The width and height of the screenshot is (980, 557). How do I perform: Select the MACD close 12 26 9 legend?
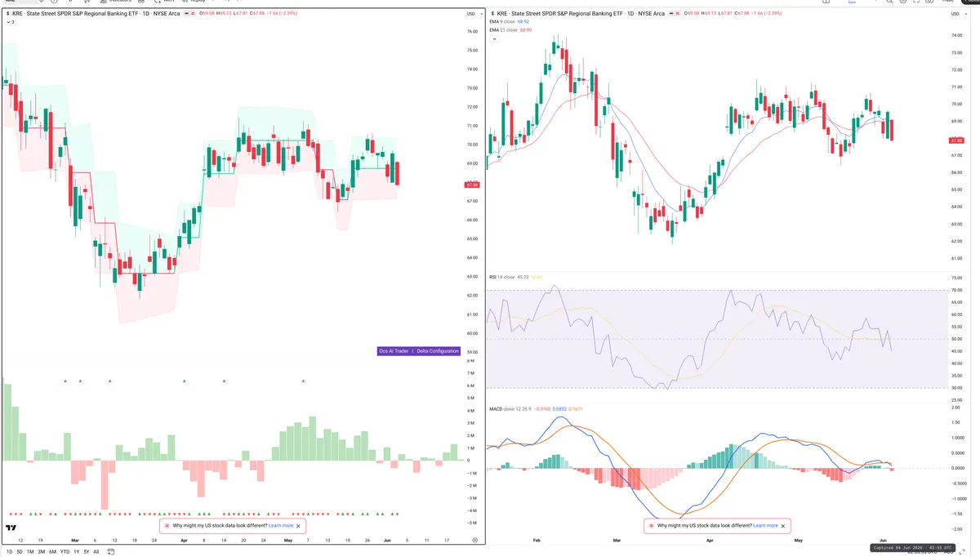point(510,408)
